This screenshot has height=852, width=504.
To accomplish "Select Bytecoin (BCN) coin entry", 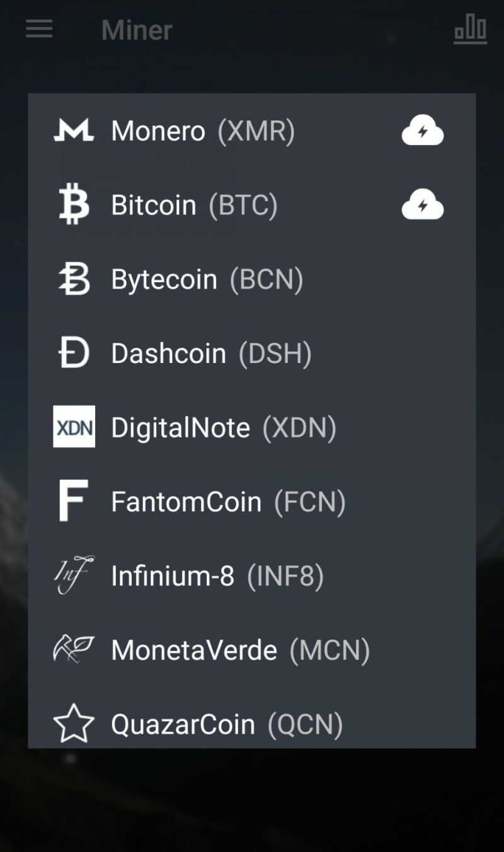I will pos(207,279).
